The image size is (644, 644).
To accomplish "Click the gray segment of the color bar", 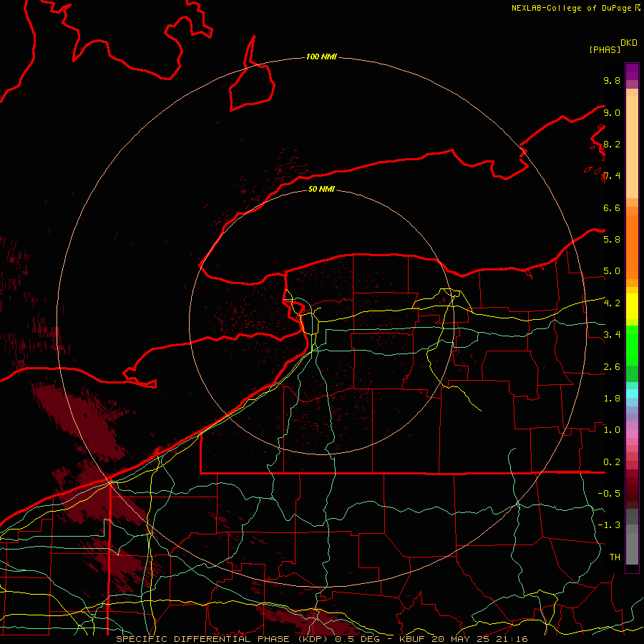I will [632, 537].
